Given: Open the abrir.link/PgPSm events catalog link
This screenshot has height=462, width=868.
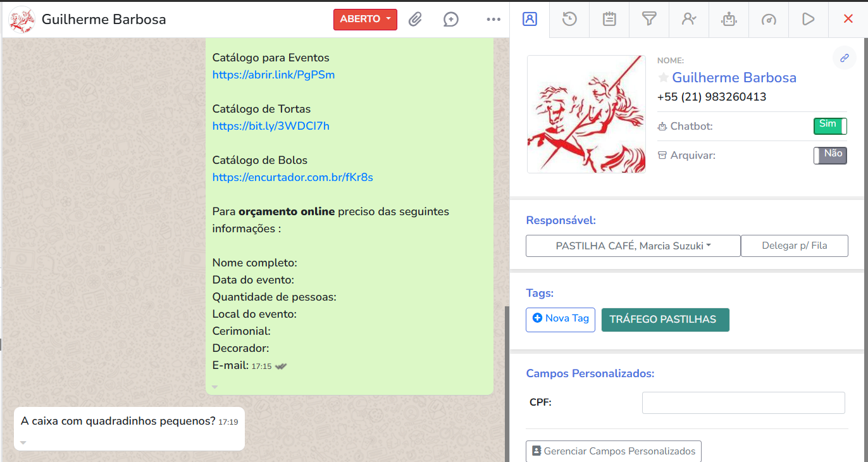Looking at the screenshot, I should (273, 75).
